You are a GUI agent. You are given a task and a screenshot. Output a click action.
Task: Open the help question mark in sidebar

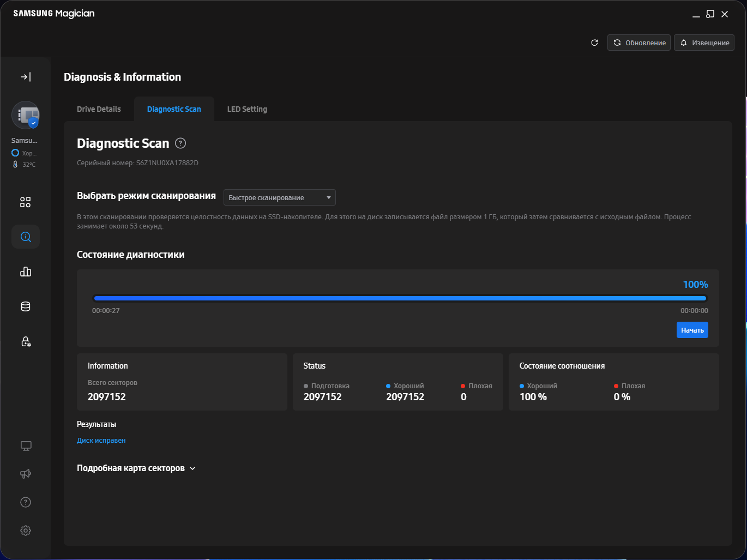(26, 502)
